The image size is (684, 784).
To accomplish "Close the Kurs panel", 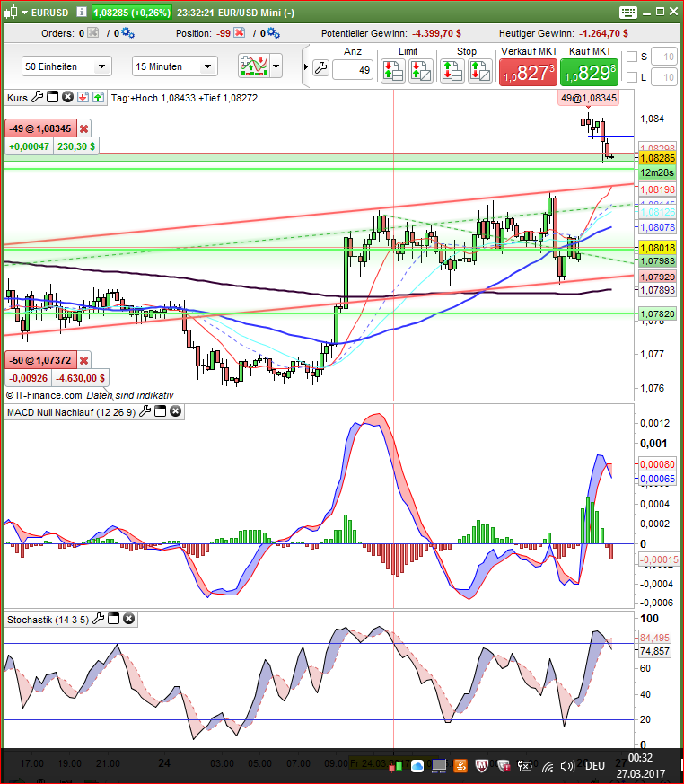I will point(67,97).
